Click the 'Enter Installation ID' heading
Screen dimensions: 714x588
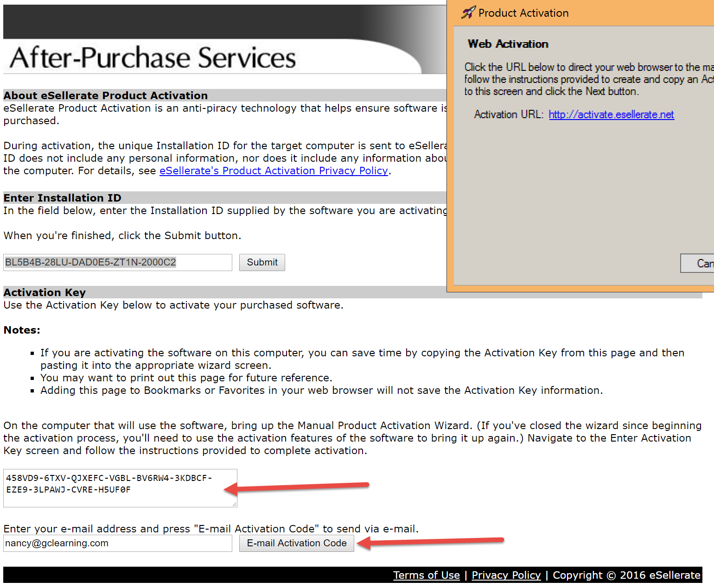63,198
